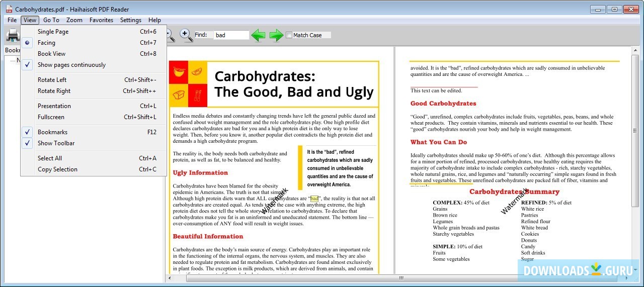Click the 'Carbohydrates Summary' heading
The image size is (644, 287).
click(x=514, y=192)
